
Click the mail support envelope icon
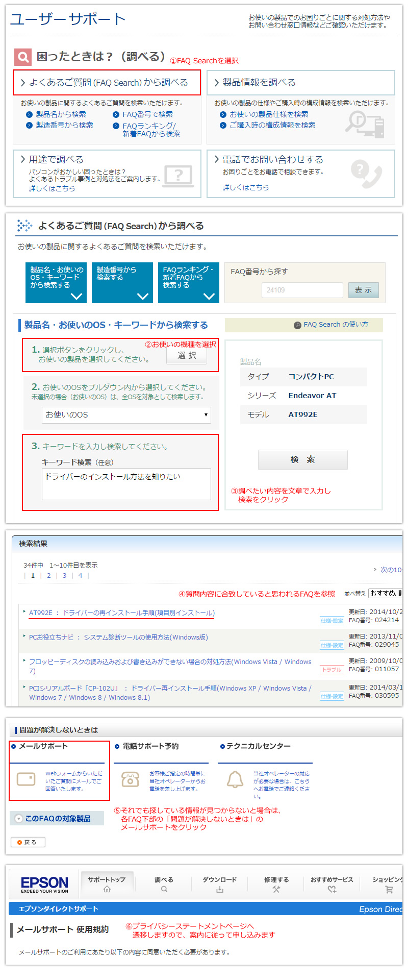click(x=26, y=779)
